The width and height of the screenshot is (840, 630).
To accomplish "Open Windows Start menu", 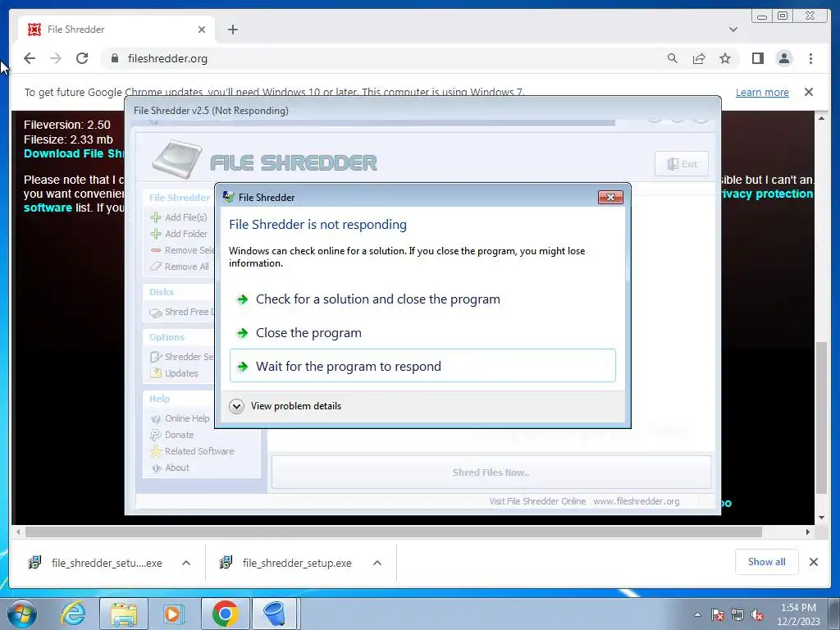I will tap(22, 614).
